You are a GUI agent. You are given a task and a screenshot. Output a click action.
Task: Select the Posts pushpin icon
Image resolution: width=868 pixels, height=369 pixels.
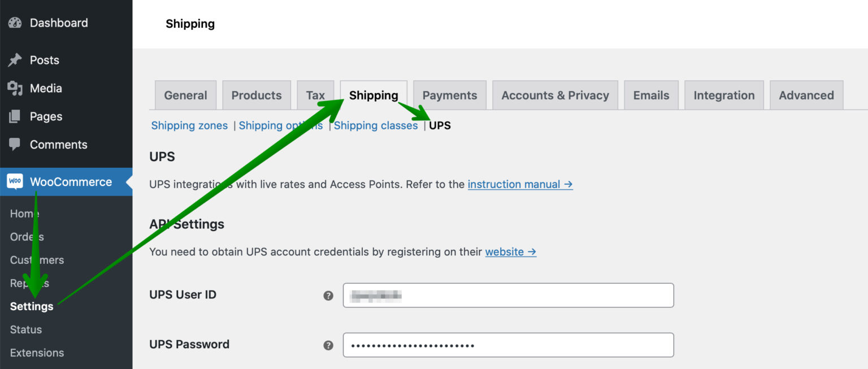pos(15,60)
